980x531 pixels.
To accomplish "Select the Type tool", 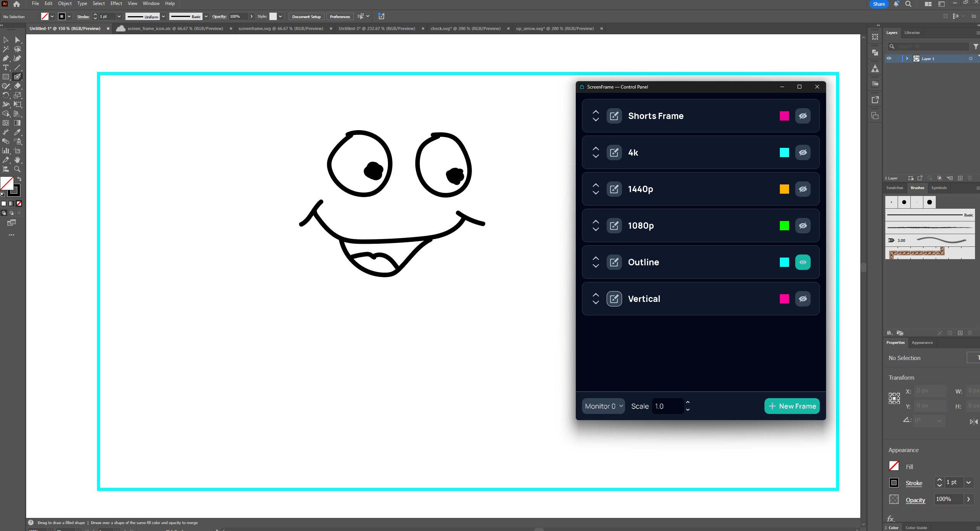I will click(6, 68).
